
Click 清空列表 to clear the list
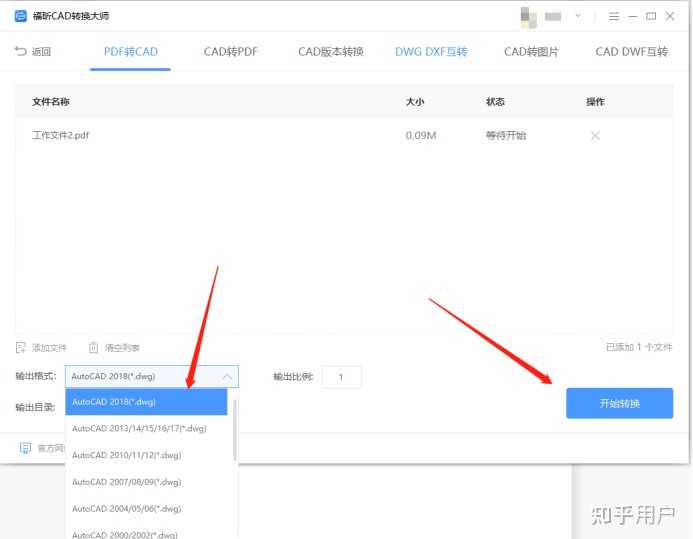point(114,348)
